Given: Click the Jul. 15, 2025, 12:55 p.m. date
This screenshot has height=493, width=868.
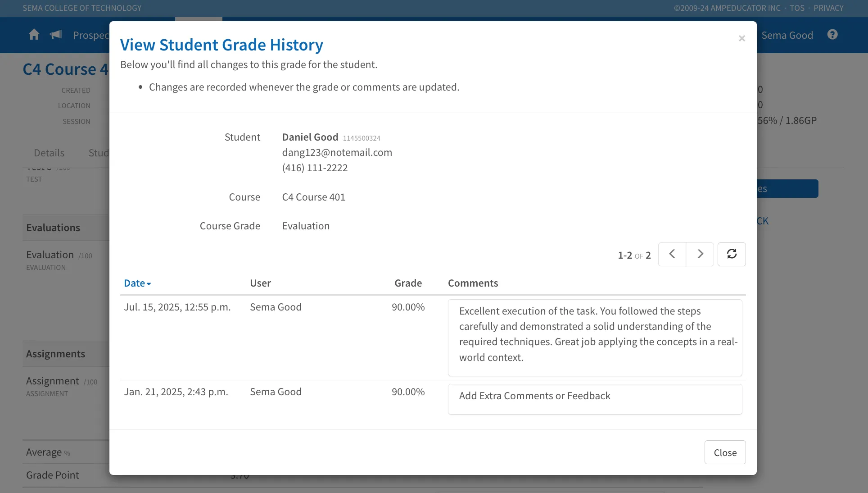Looking at the screenshot, I should [x=177, y=307].
